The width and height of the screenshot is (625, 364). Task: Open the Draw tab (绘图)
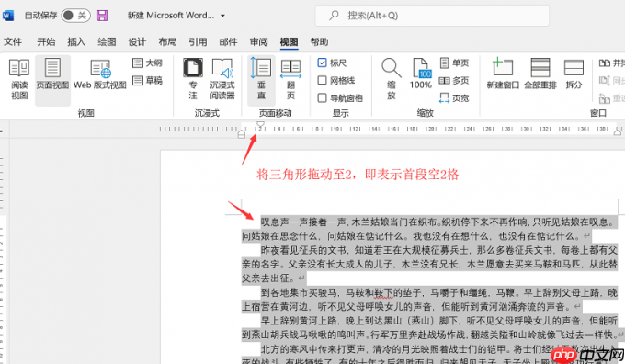pos(107,42)
